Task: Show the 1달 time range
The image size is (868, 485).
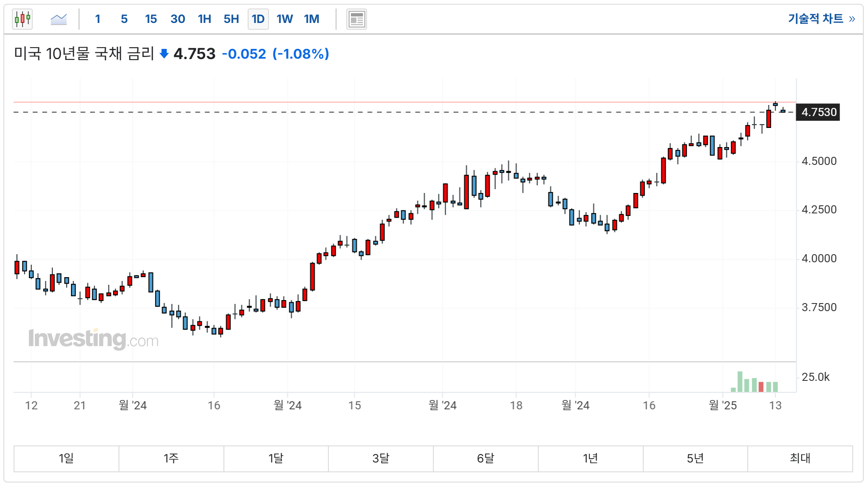Action: tap(276, 458)
